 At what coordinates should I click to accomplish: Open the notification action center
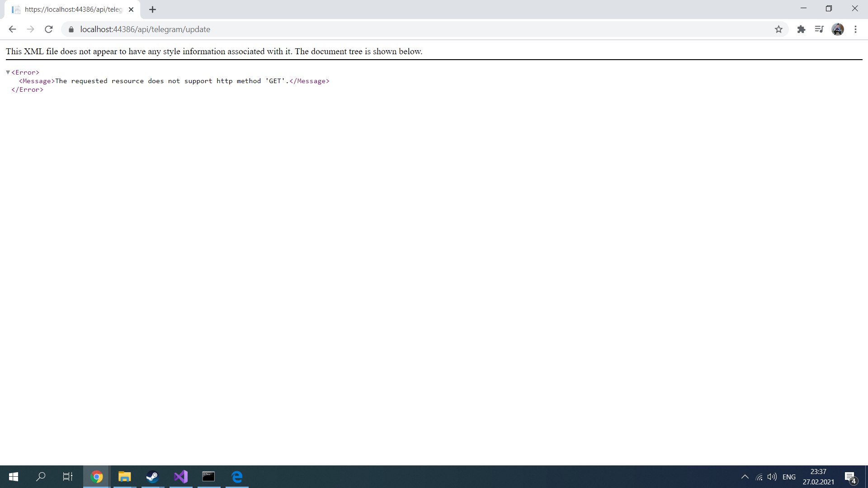point(850,477)
